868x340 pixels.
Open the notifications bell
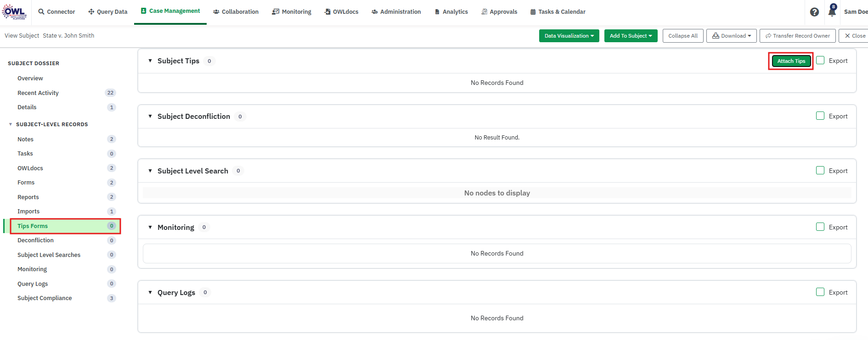pyautogui.click(x=832, y=11)
